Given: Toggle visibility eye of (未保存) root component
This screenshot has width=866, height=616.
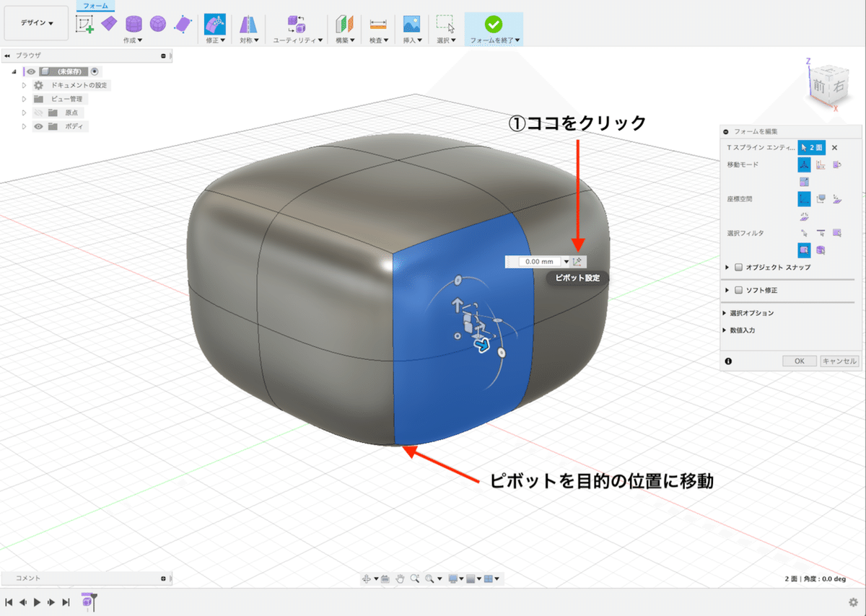Looking at the screenshot, I should point(31,71).
